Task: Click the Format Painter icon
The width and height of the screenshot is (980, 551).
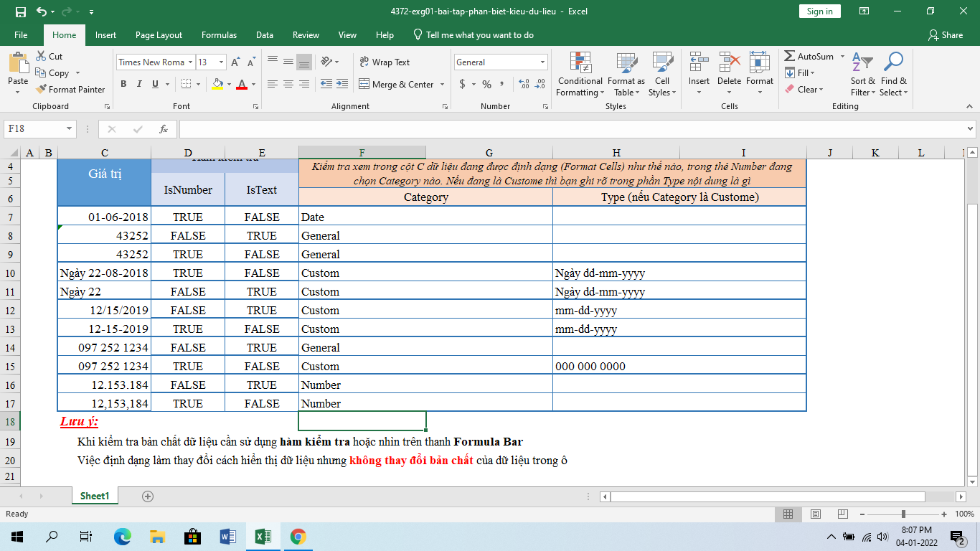Action: coord(41,90)
